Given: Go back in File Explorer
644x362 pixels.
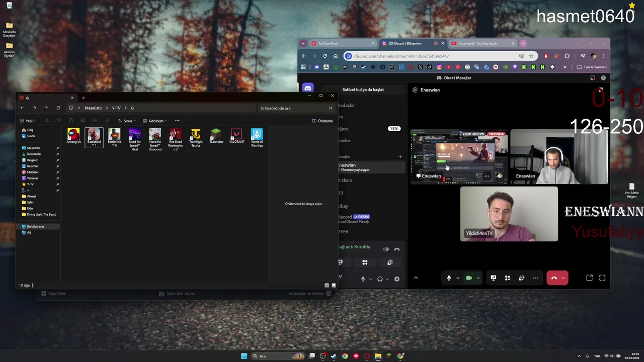Looking at the screenshot, I should tap(22, 108).
